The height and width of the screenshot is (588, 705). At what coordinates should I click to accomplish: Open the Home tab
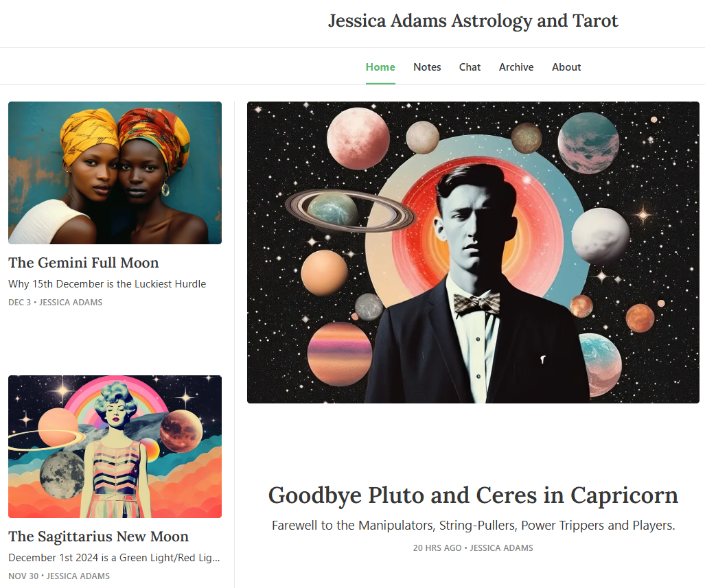[380, 67]
